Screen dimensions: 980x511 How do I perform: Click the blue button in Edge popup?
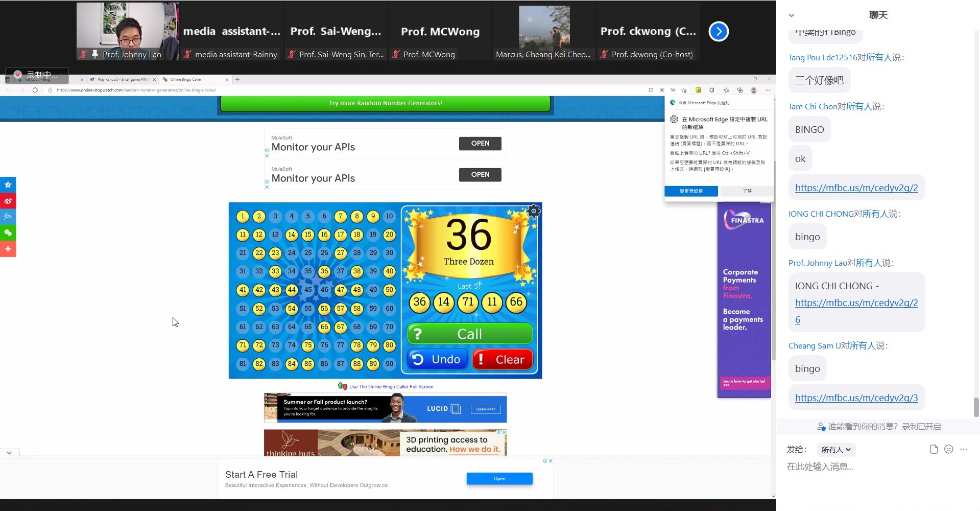(691, 191)
